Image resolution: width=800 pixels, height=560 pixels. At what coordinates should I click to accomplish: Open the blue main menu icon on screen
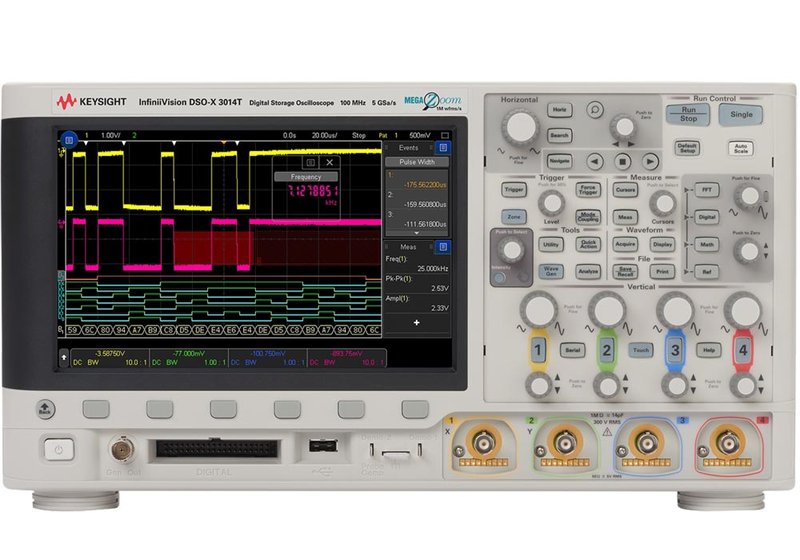click(x=69, y=139)
